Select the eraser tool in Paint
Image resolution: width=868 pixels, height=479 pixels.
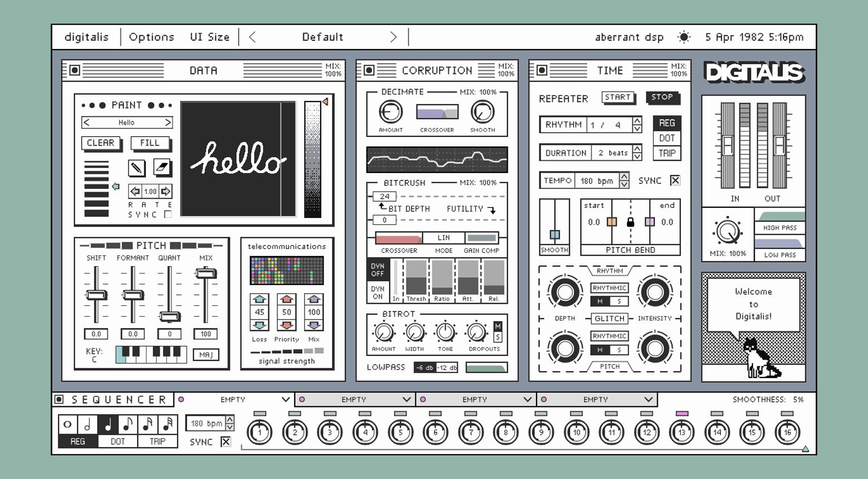pyautogui.click(x=162, y=167)
